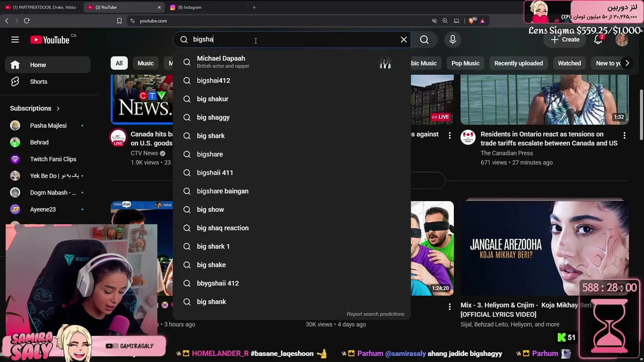Click the cast screen icon in the address bar
The width and height of the screenshot is (644, 362).
[x=456, y=21]
